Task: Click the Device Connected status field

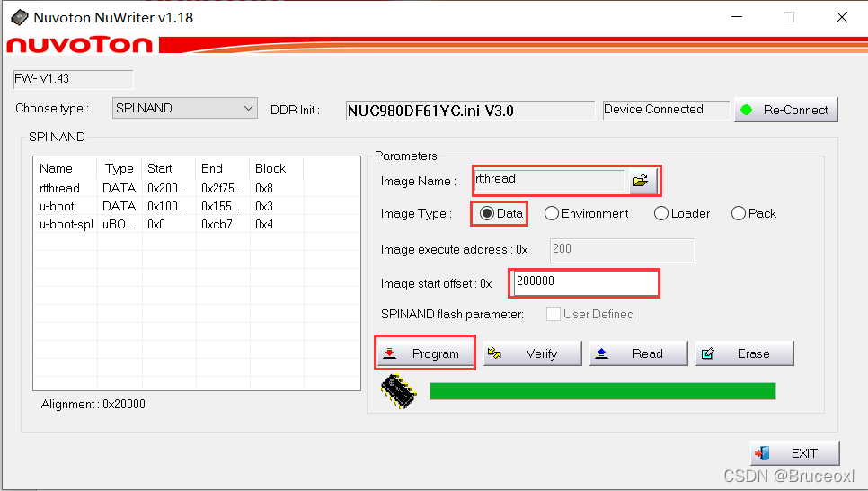Action: (x=666, y=110)
